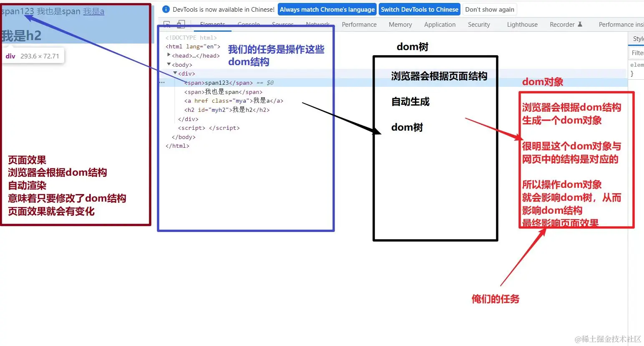Click the 我是h2 heading on the page
The width and height of the screenshot is (644, 346).
(x=21, y=36)
